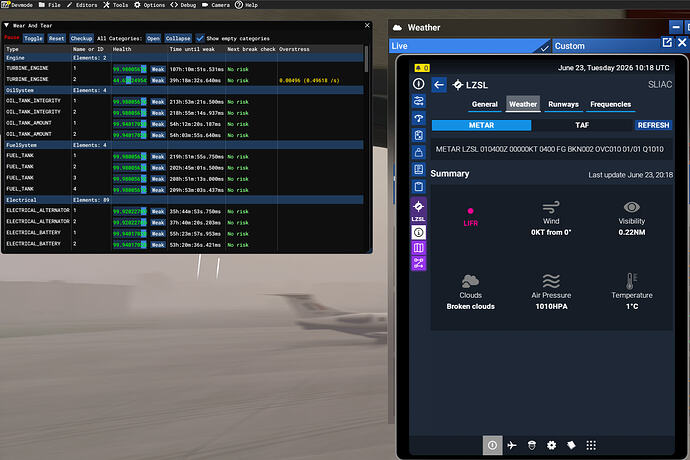Open the apps grid icon in tablet bottom bar

click(x=591, y=445)
